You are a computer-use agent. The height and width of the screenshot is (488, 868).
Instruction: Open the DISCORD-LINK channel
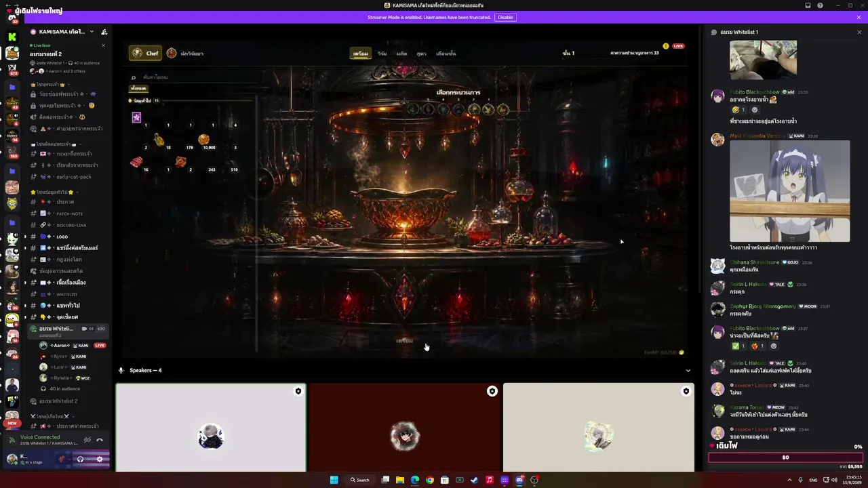[x=68, y=225]
